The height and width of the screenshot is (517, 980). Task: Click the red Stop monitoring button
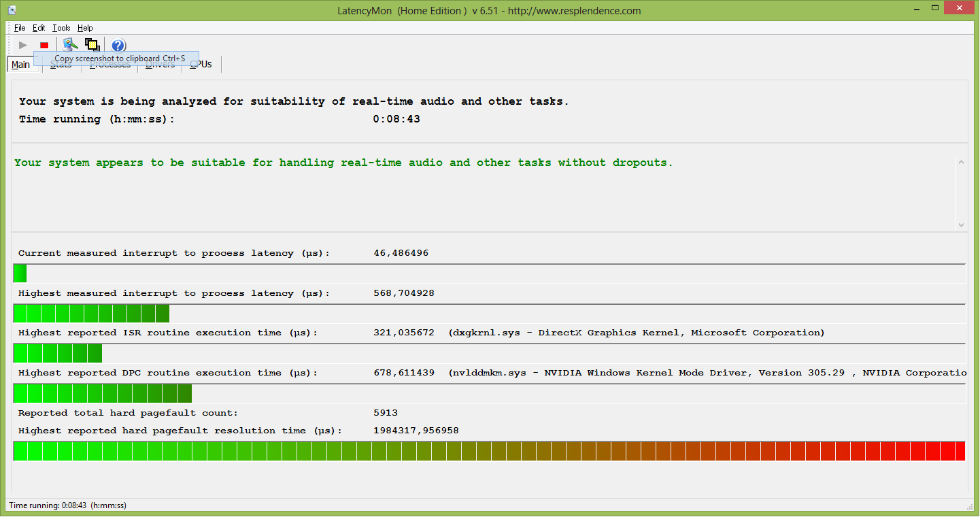44,46
